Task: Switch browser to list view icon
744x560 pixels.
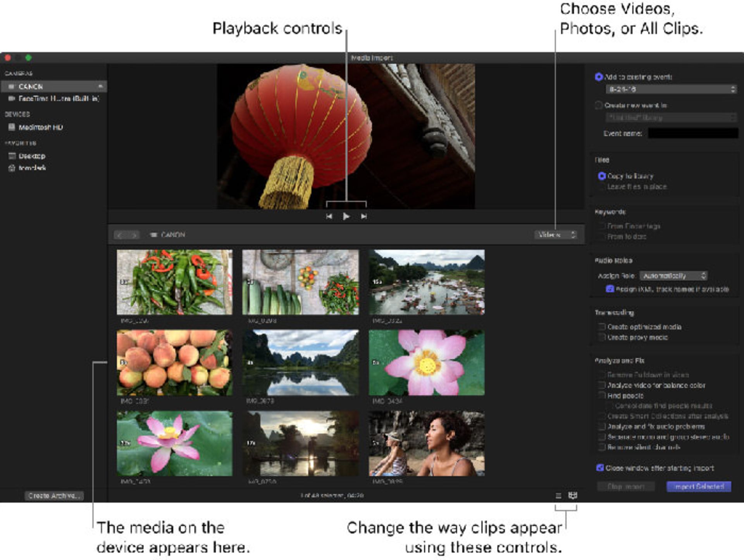Action: click(x=558, y=496)
